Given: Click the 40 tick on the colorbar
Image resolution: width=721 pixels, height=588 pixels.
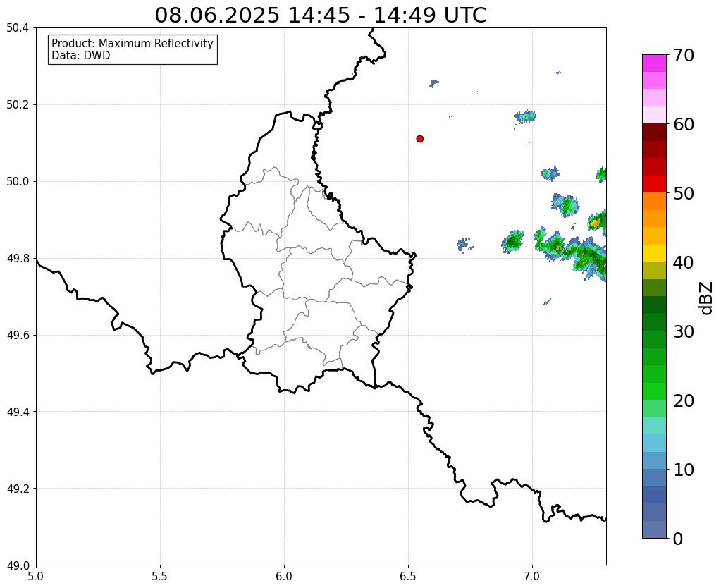Looking at the screenshot, I should click(684, 262).
